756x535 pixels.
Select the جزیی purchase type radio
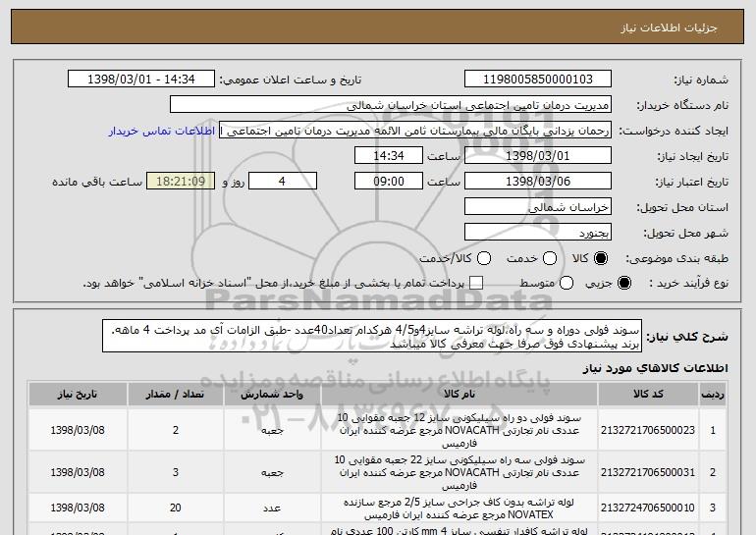pyautogui.click(x=623, y=283)
